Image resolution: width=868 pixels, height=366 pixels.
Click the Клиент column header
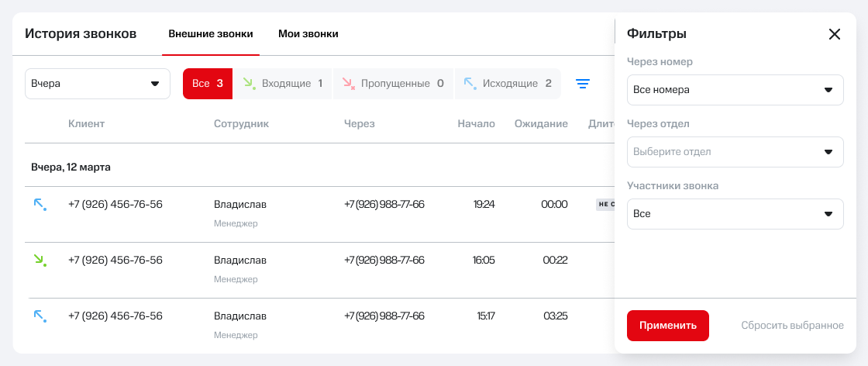[x=86, y=124]
